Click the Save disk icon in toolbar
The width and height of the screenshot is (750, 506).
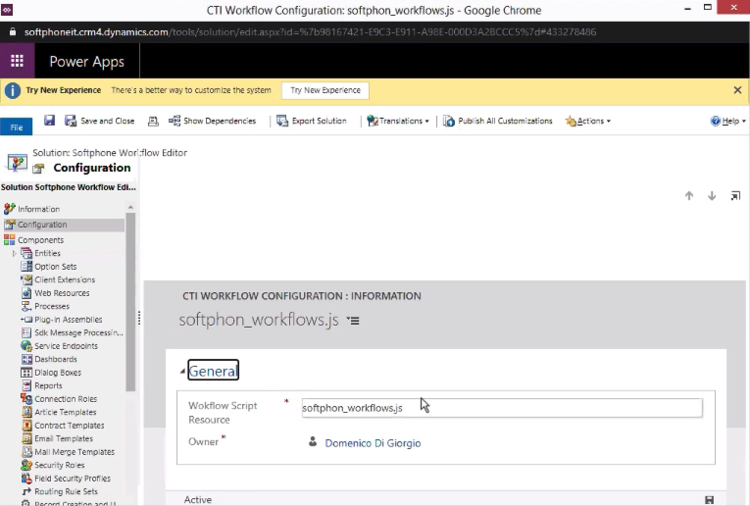[x=49, y=121]
